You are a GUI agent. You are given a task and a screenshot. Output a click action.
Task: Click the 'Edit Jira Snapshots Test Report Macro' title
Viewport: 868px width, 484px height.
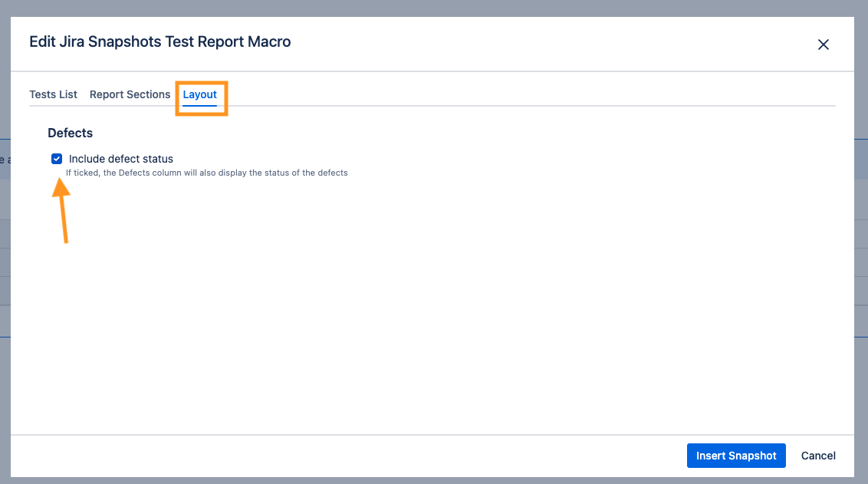(160, 42)
